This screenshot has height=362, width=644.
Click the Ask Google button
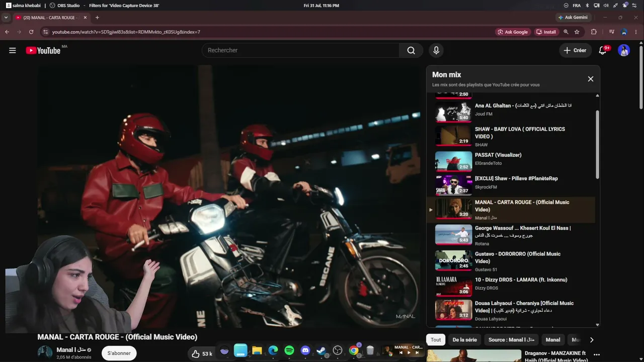tap(513, 32)
